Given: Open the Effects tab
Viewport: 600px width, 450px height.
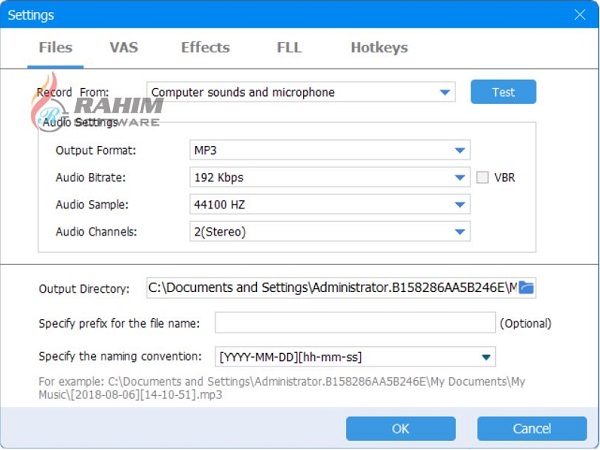Looking at the screenshot, I should coord(205,48).
